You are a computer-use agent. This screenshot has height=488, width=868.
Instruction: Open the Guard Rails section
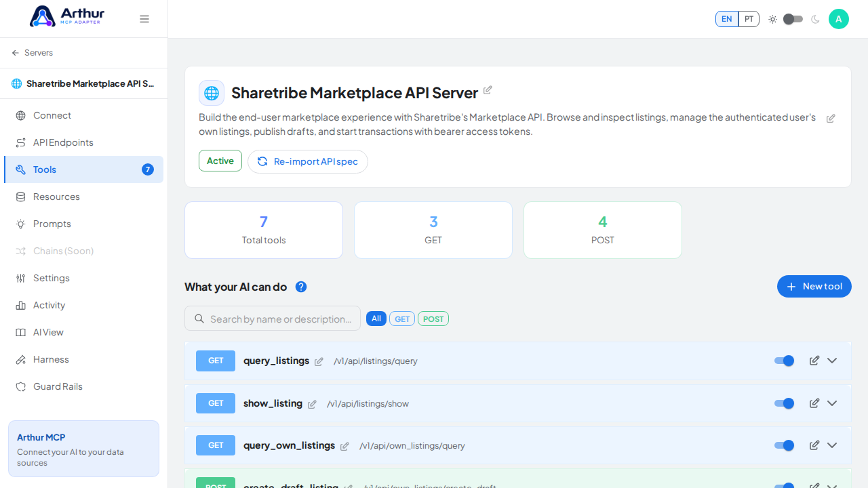pos(83,386)
